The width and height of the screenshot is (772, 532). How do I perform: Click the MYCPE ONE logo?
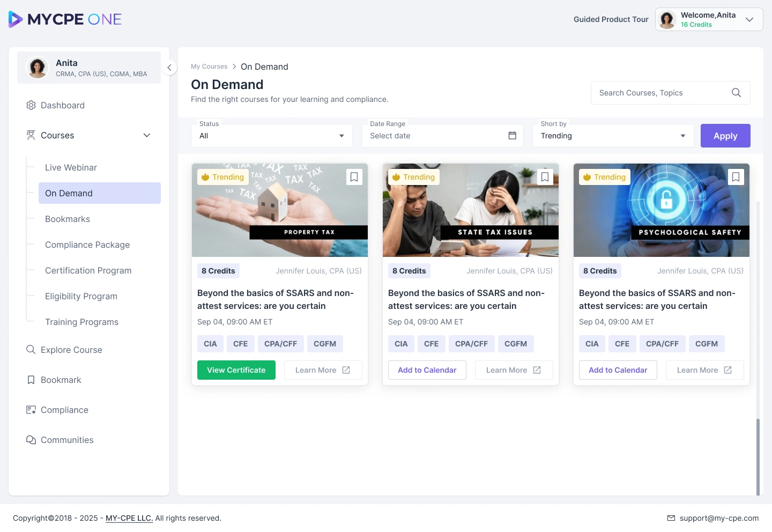65,19
